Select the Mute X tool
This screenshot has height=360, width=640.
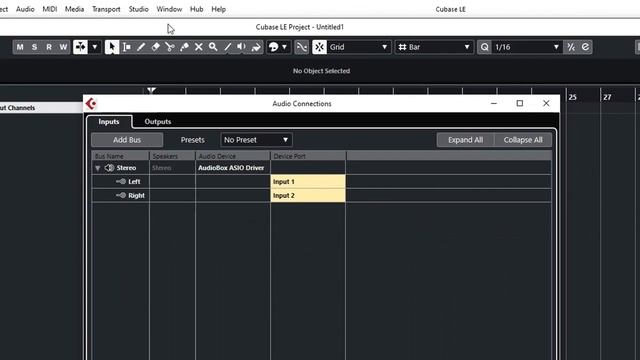pyautogui.click(x=198, y=47)
